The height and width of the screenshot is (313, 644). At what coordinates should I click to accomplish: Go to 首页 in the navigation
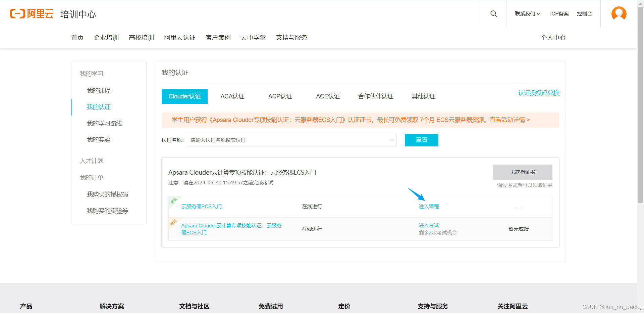[x=77, y=38]
